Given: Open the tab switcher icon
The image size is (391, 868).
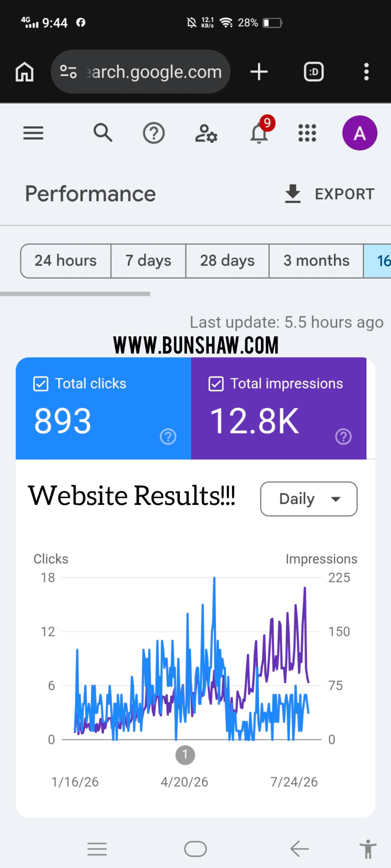Looking at the screenshot, I should coord(314,72).
